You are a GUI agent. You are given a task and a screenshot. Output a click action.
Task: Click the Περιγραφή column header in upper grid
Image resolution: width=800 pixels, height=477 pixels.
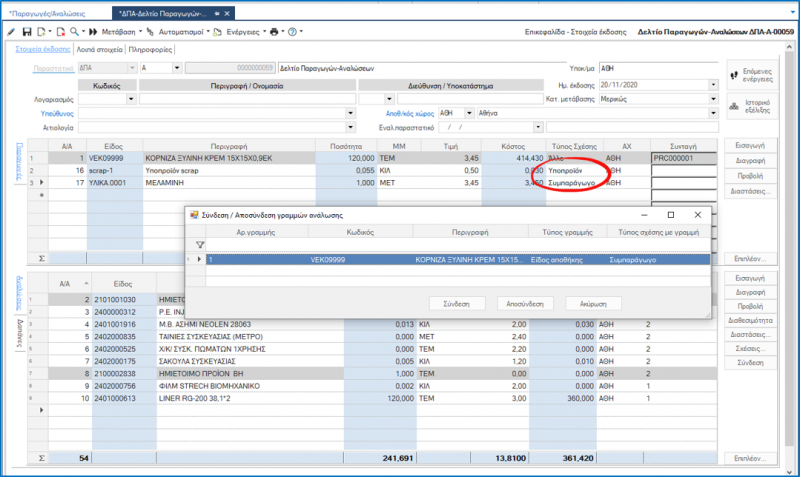pos(229,146)
